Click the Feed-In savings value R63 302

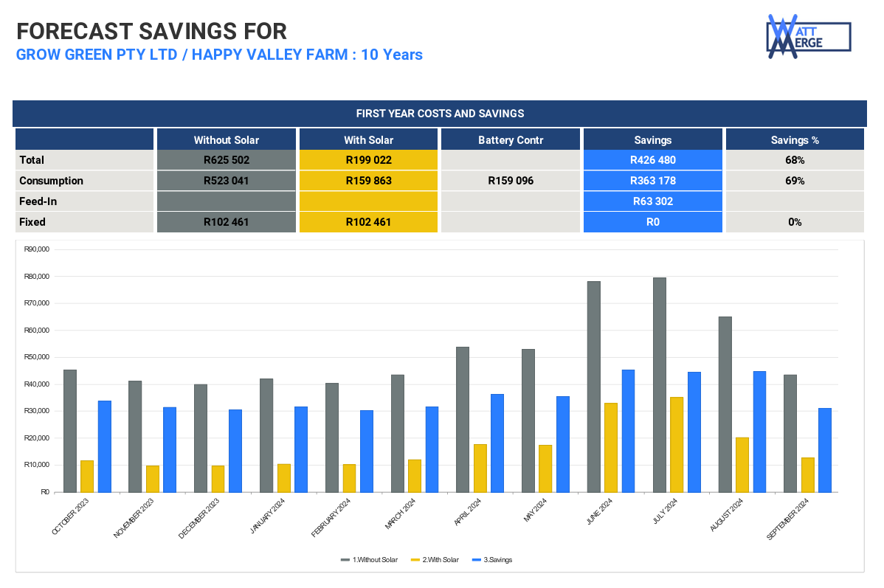[x=652, y=201]
